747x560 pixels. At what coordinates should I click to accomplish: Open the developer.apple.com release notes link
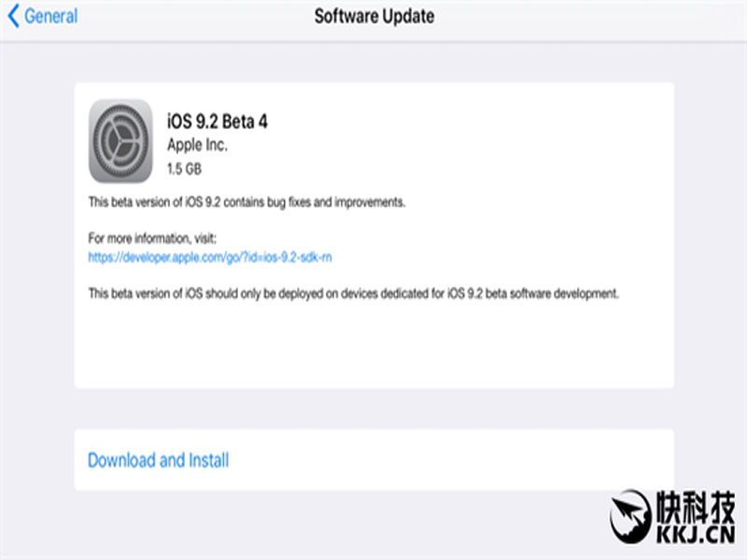210,258
